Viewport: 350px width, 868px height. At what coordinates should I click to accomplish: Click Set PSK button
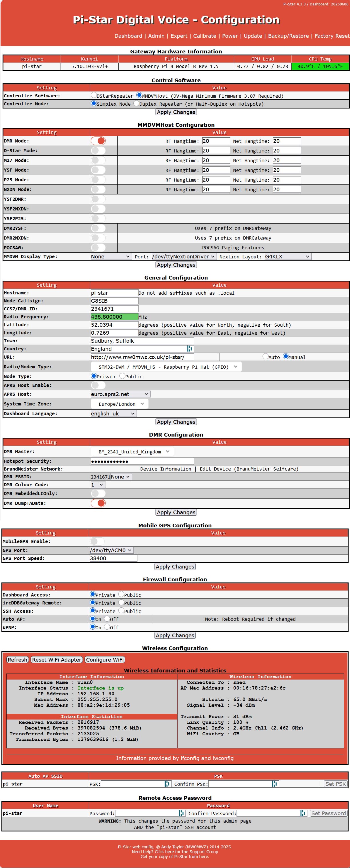335,784
